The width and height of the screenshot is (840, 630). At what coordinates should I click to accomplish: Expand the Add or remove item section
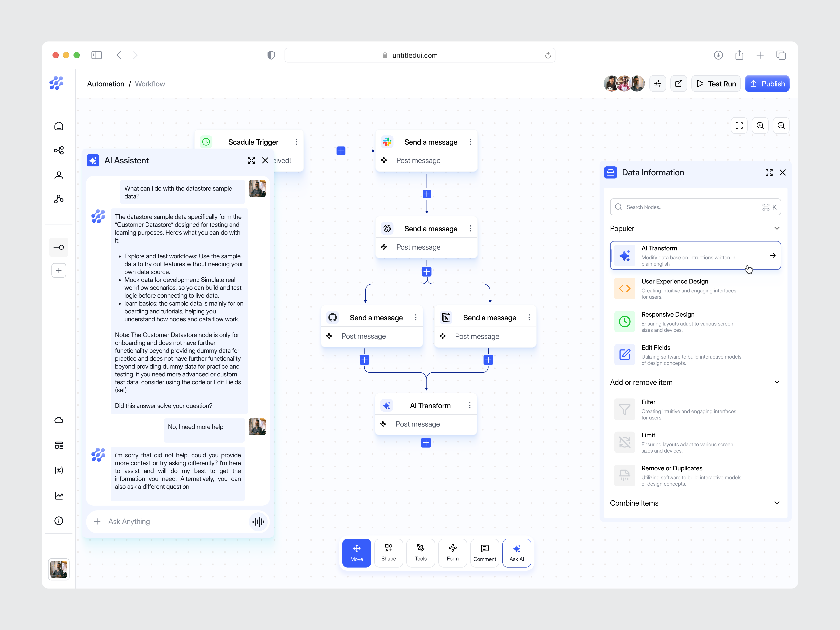click(x=777, y=382)
